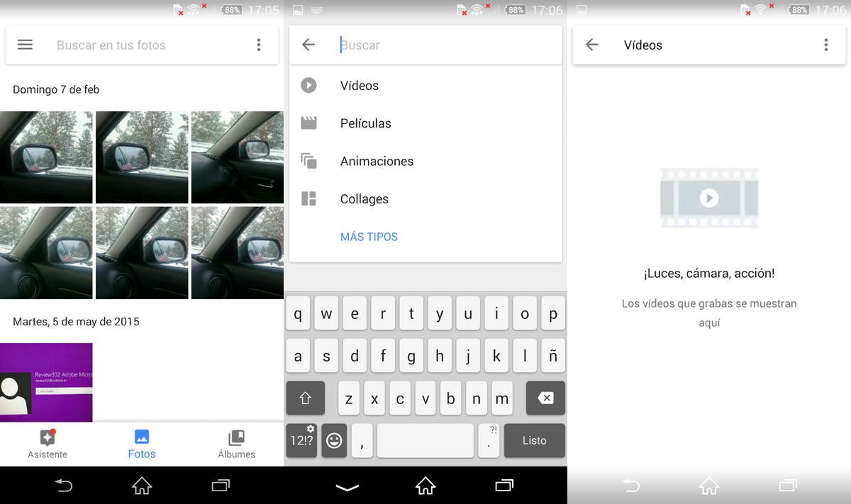Tap the 'Buscar en tus fotos' search field

[142, 45]
